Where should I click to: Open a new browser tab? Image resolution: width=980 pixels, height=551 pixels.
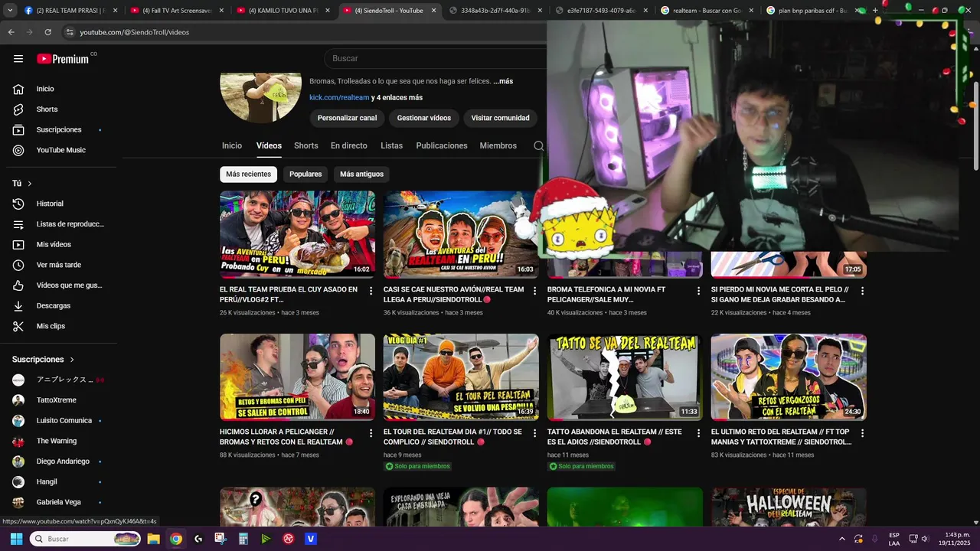click(875, 11)
